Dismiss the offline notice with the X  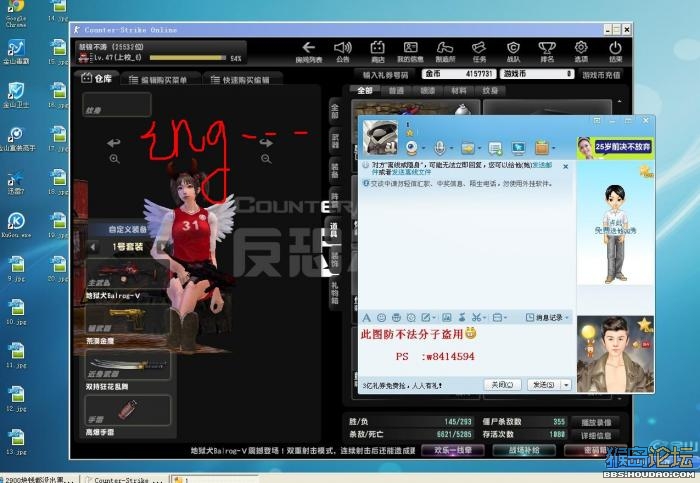tap(565, 167)
